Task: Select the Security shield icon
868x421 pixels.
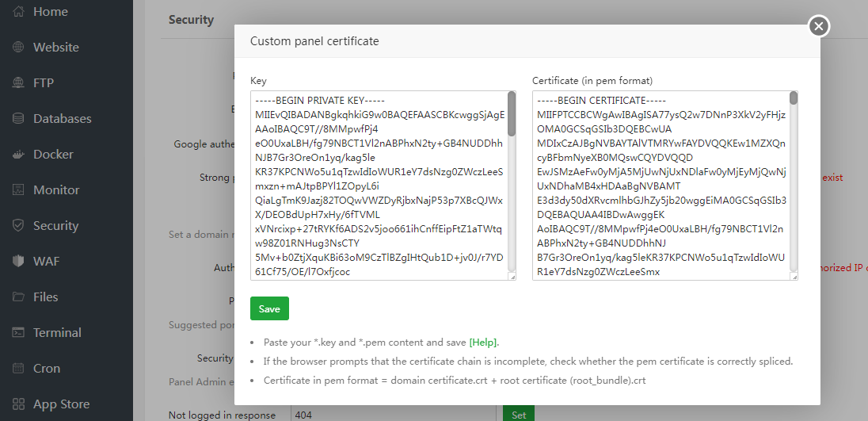Action: pyautogui.click(x=19, y=226)
